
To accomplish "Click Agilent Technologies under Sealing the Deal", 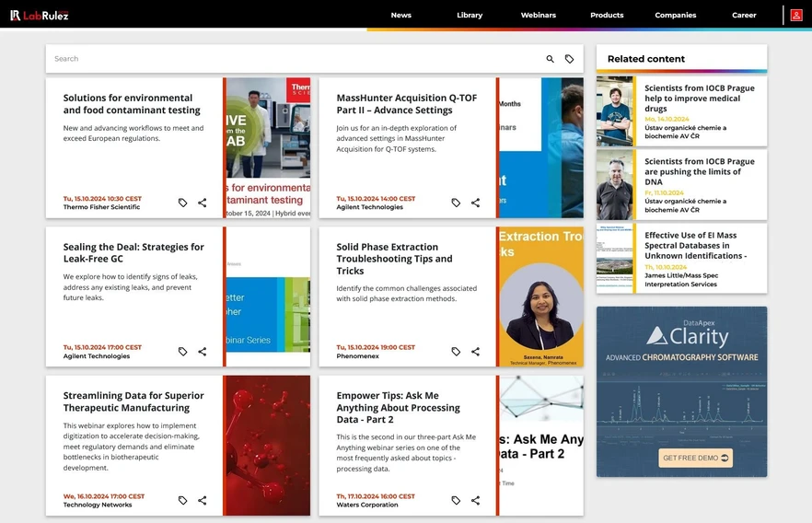I will tap(97, 356).
